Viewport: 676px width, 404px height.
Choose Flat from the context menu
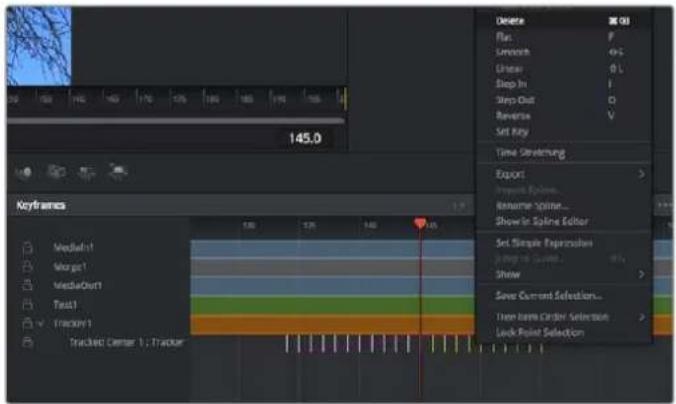(x=504, y=37)
